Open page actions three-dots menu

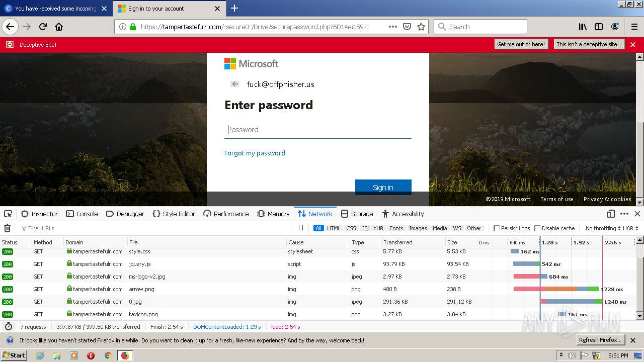(x=393, y=27)
